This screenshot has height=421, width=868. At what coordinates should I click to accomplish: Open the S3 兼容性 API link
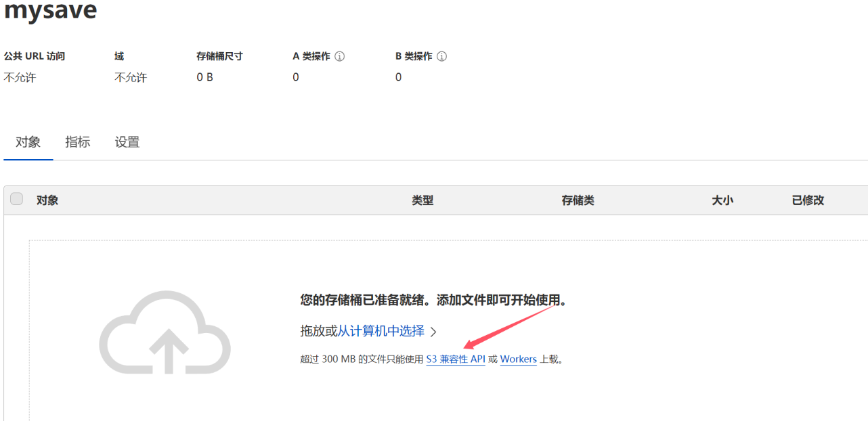coord(456,359)
